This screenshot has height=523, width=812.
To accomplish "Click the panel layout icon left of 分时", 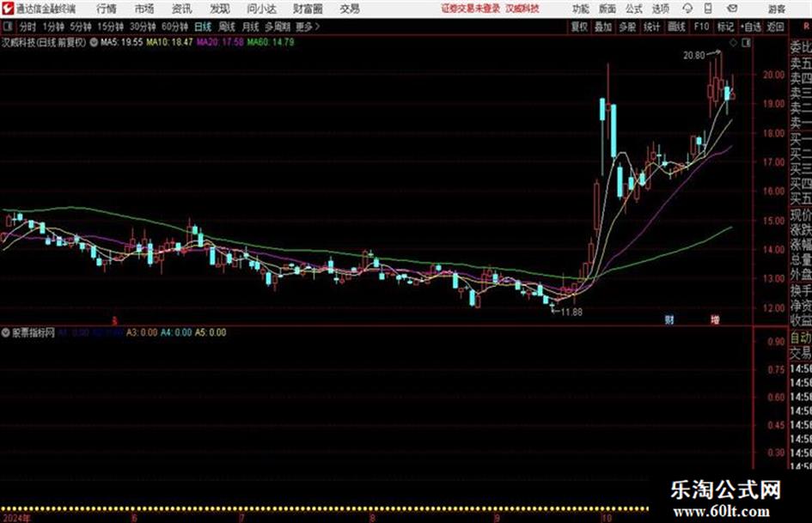I will (x=8, y=27).
